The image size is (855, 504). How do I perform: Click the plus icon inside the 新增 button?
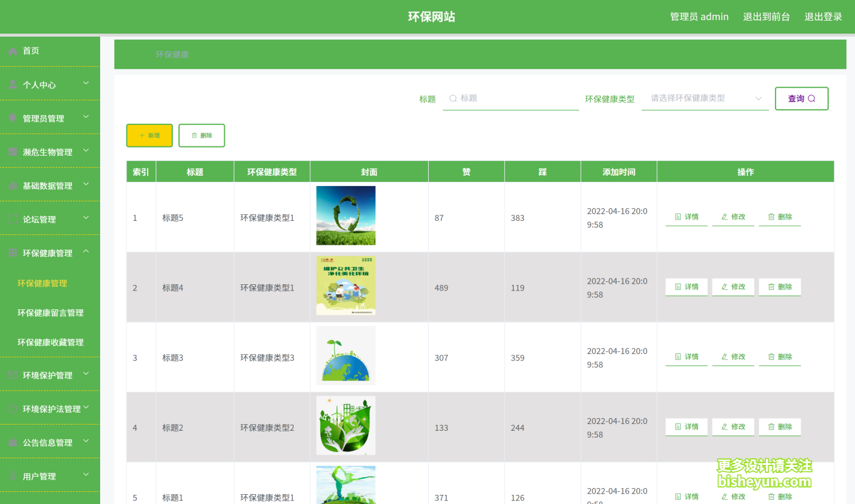142,135
